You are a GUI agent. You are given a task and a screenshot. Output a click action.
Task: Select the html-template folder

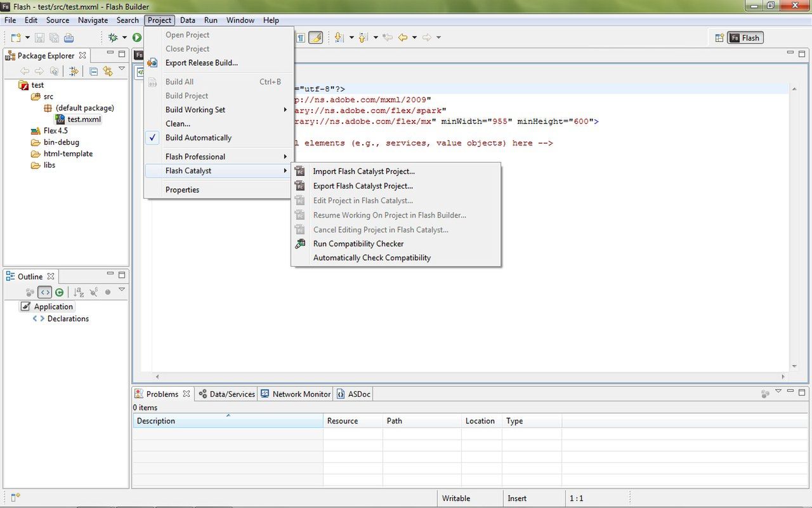coord(62,154)
